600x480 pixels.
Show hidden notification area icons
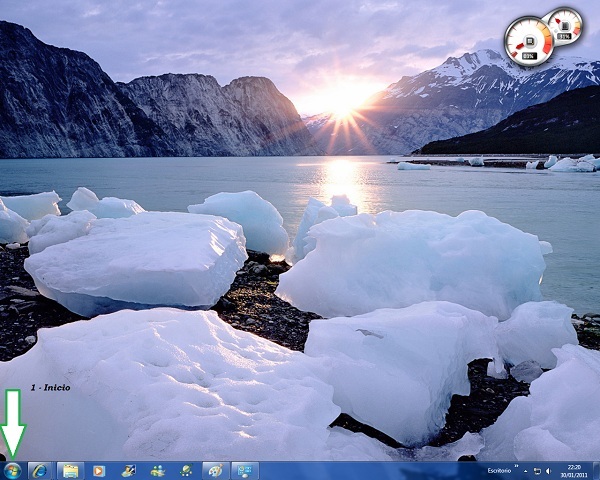(x=525, y=471)
